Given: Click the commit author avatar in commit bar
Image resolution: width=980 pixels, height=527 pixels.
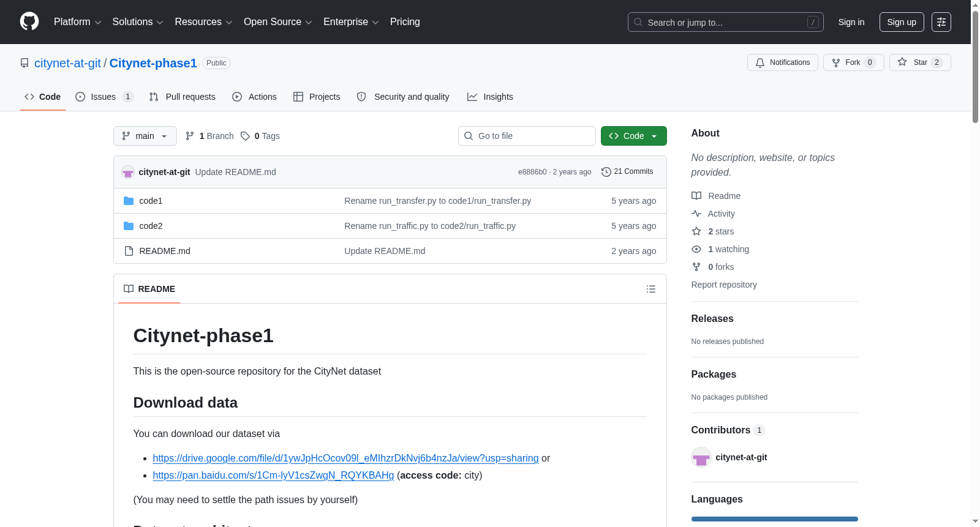Looking at the screenshot, I should (x=128, y=172).
